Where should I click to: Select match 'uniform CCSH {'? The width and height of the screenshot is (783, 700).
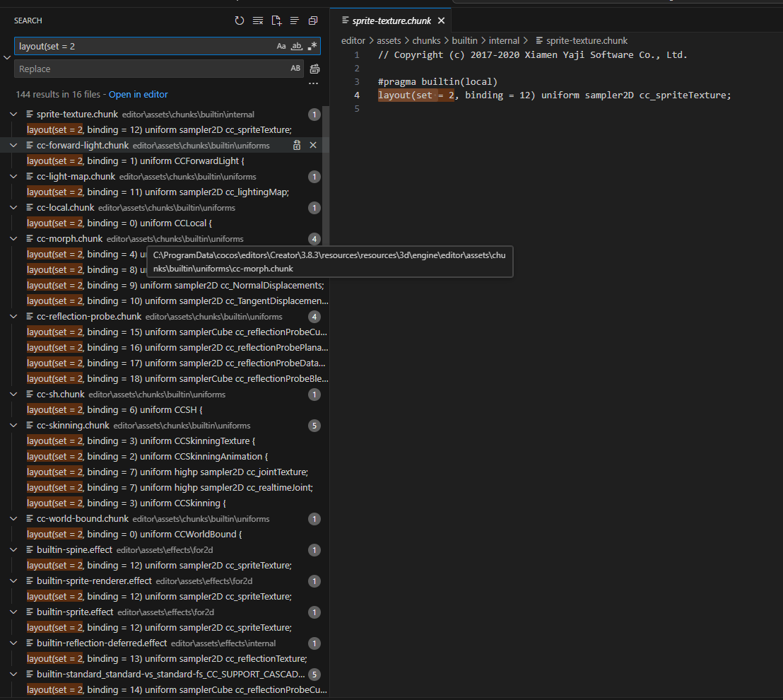114,409
